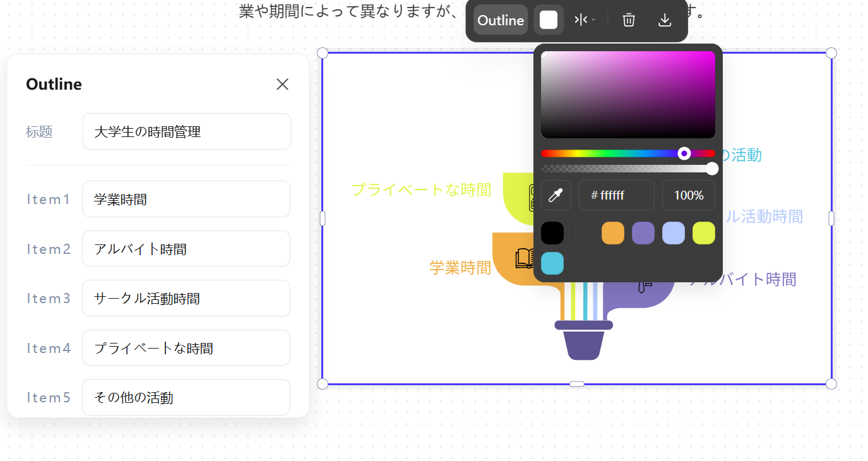Click the white color swatch toolbar button
This screenshot has width=868, height=461.
click(549, 20)
